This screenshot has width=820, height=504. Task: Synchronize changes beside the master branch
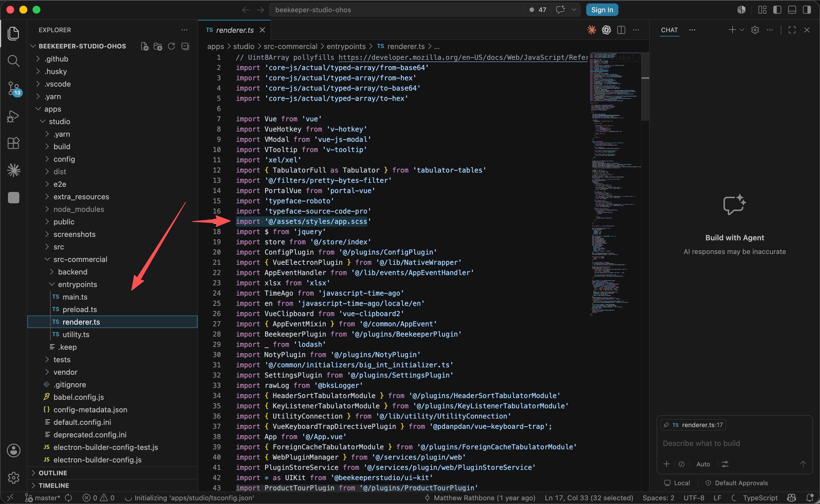click(x=68, y=498)
